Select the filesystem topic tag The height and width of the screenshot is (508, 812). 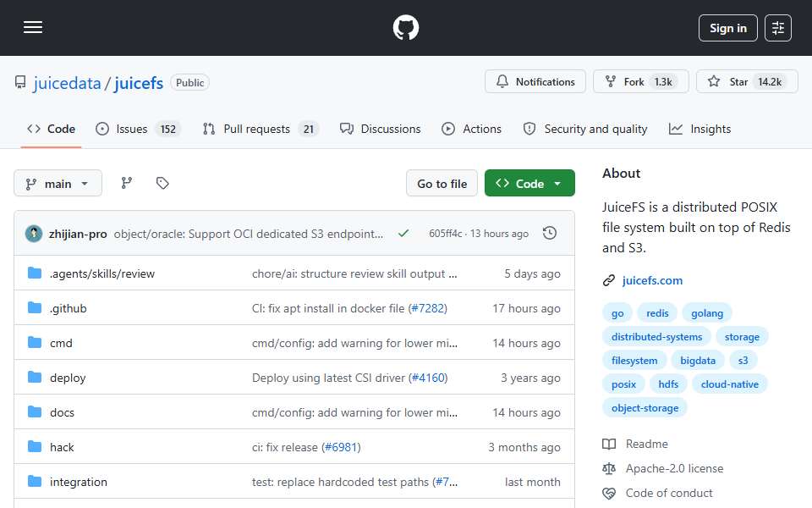pos(634,361)
